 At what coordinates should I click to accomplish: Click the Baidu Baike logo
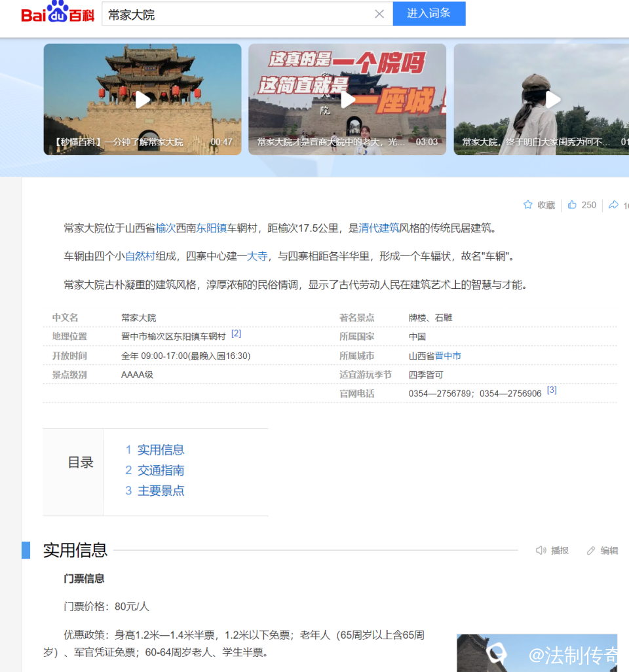[58, 14]
